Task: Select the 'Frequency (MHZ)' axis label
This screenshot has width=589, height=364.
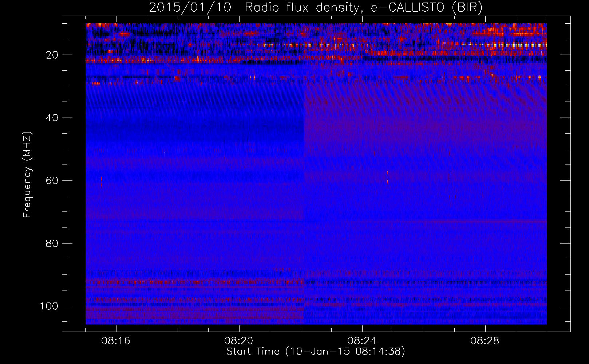Action: coord(27,175)
